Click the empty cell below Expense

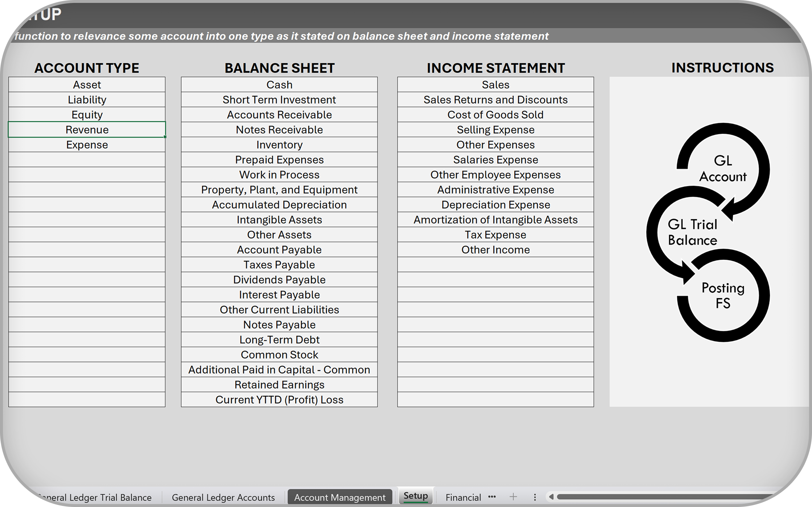coord(87,160)
